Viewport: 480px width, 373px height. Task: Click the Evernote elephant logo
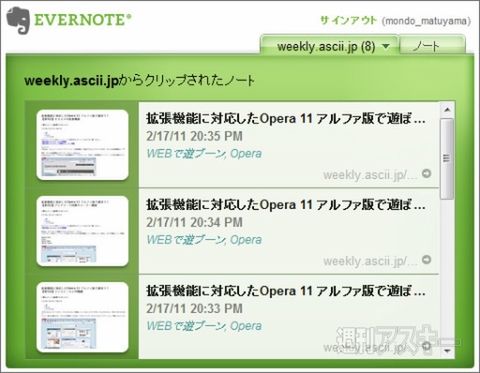point(18,21)
